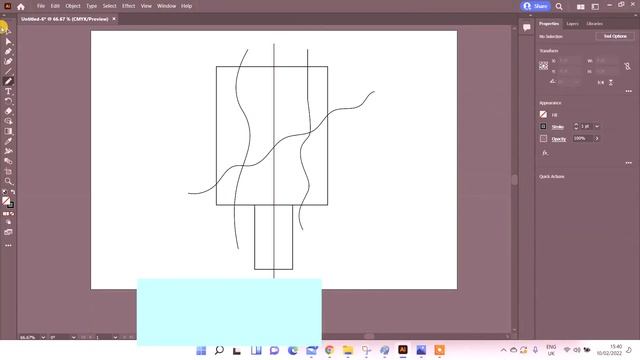Open the Windows Start button
Screen dimensions: 640x360
click(201, 350)
